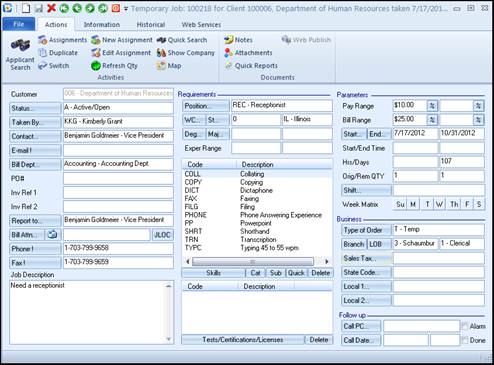This screenshot has width=494, height=365.
Task: Open the Bill Dept lookup
Action: 35,164
